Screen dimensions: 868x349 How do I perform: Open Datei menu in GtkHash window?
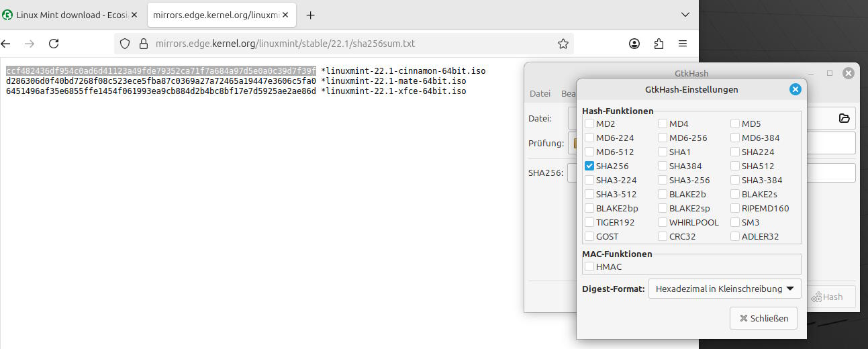[x=540, y=94]
